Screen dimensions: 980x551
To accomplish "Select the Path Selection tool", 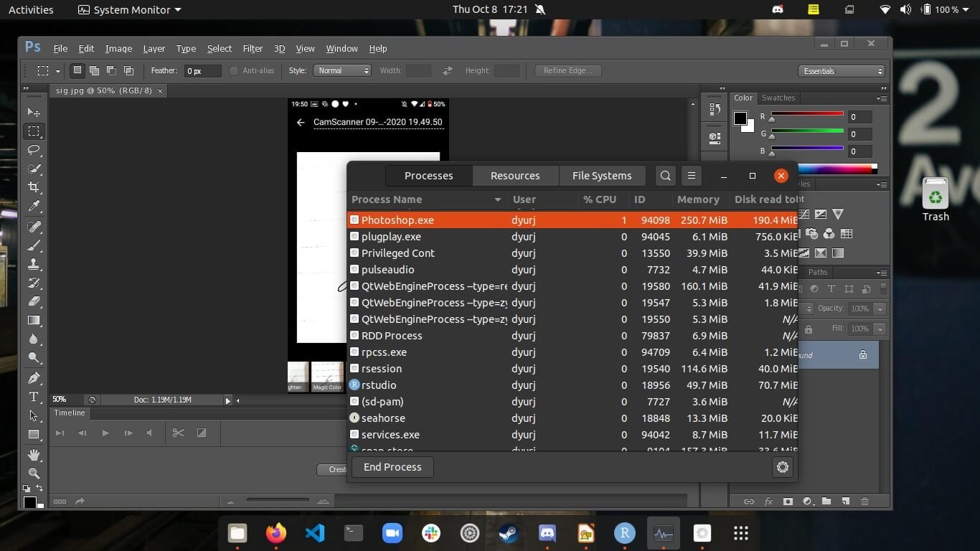I will pyautogui.click(x=34, y=415).
